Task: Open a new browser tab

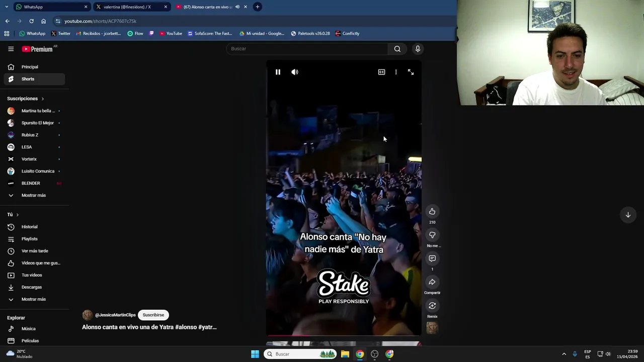Action: (257, 7)
